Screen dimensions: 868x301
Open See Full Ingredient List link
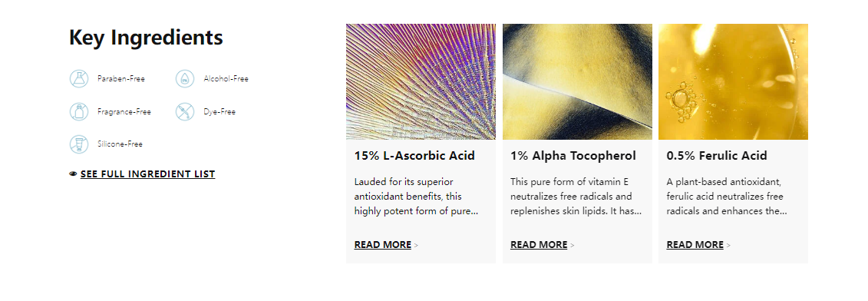148,174
